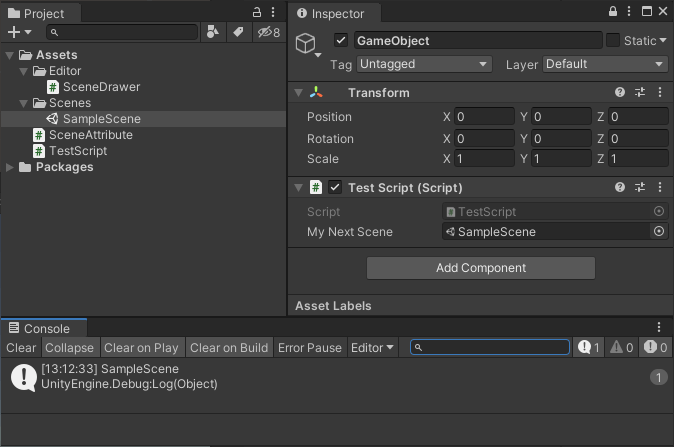Collapse the Scenes folder
This screenshot has height=447, width=674.
pyautogui.click(x=24, y=103)
